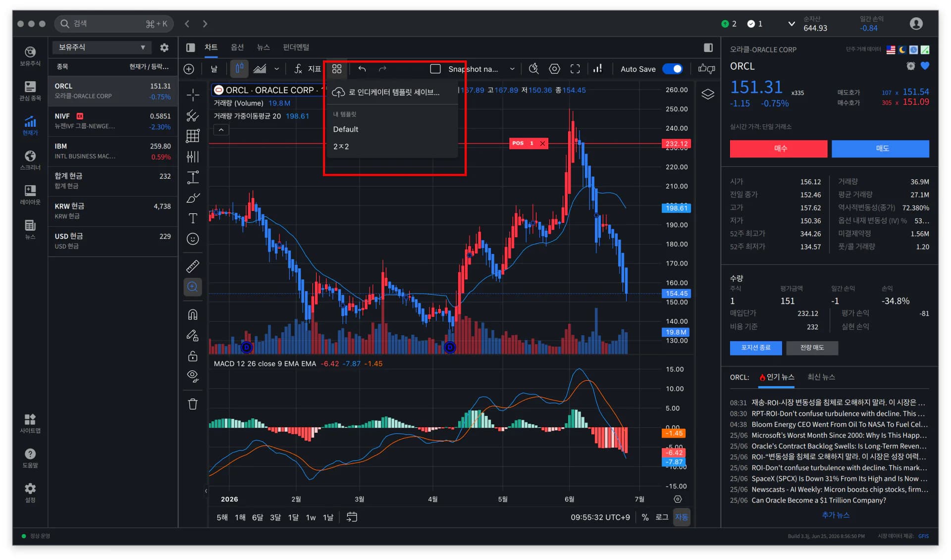Open Can Oracle Become a $1 Trillion Company news
951x560 pixels.
coord(818,500)
